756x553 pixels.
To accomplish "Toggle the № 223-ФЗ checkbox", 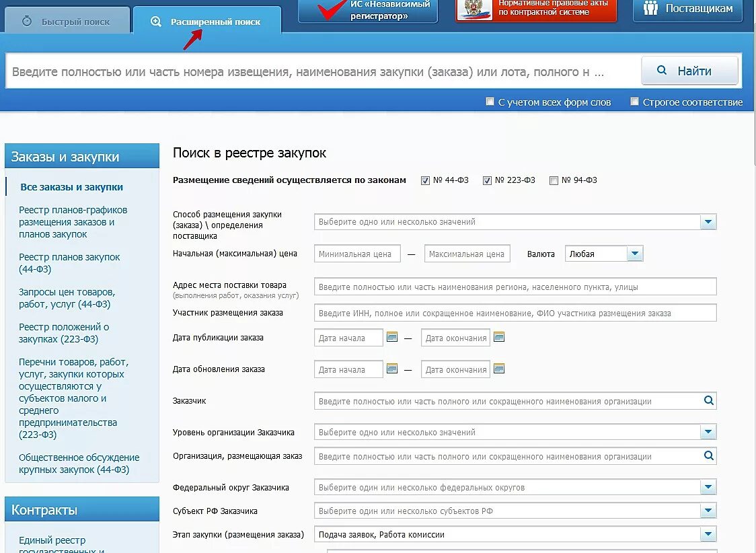I will coord(487,180).
